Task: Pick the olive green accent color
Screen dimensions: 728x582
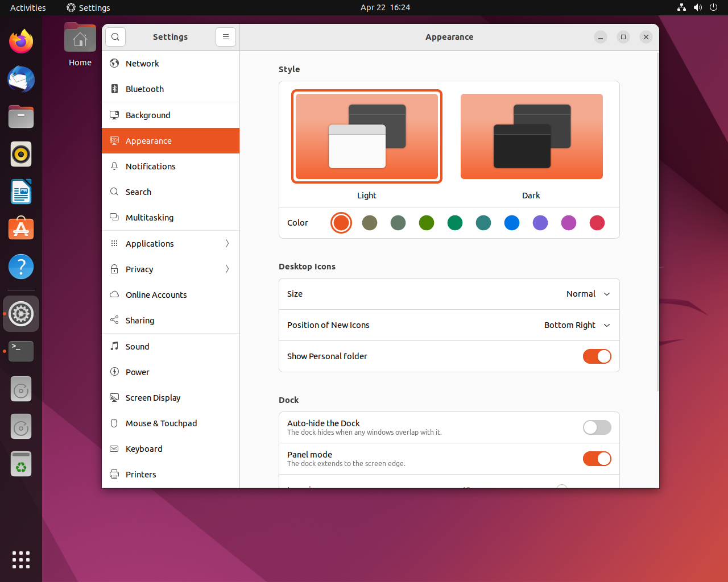Action: pyautogui.click(x=427, y=223)
